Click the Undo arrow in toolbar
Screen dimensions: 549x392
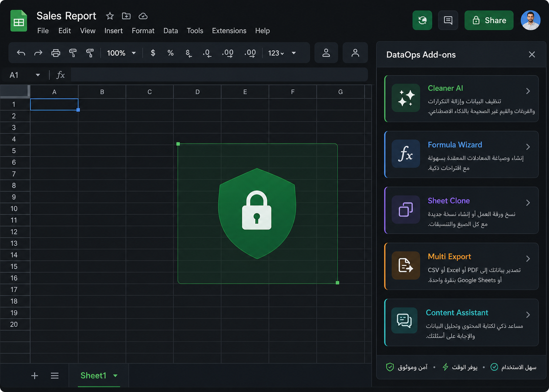click(x=21, y=53)
